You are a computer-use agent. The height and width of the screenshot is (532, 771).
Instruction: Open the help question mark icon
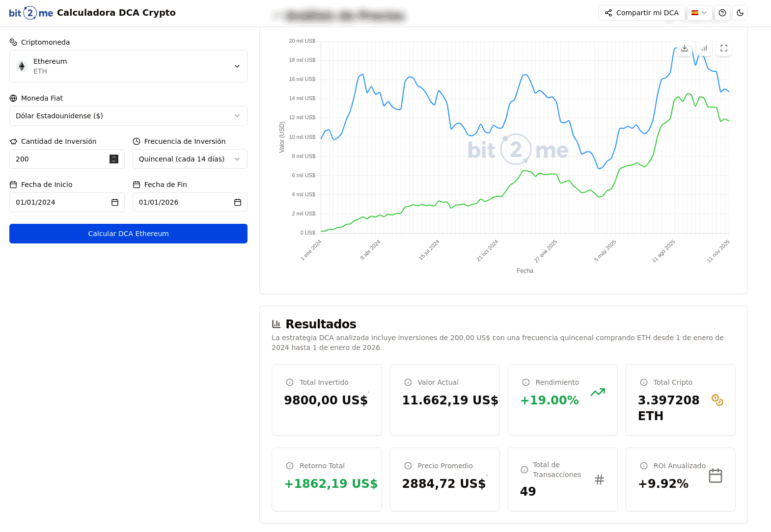pos(722,13)
